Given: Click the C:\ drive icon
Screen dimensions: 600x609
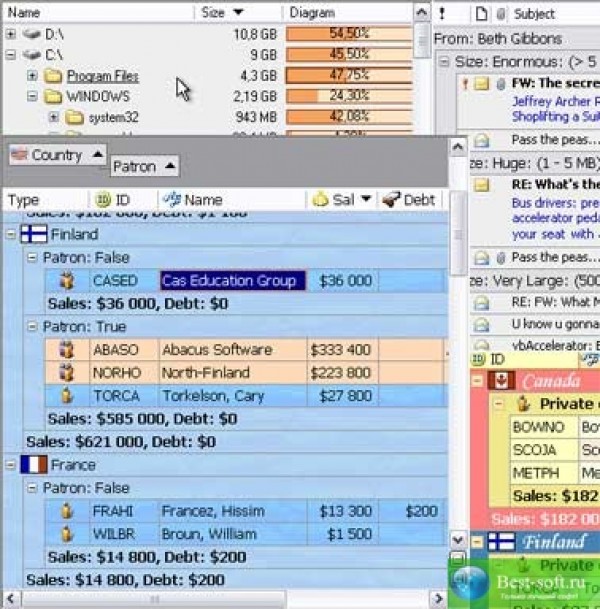Looking at the screenshot, I should coord(31,55).
